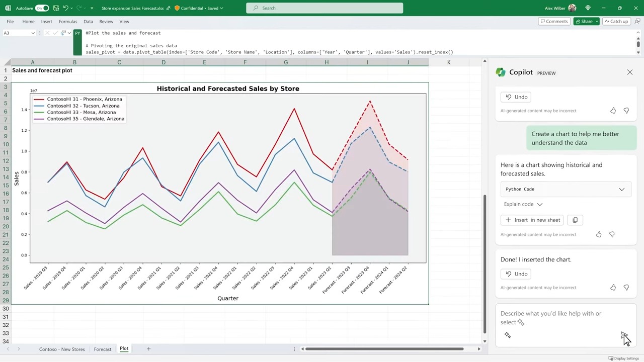Image resolution: width=644 pixels, height=362 pixels.
Task: Open the View ribbon tab
Action: click(x=124, y=22)
